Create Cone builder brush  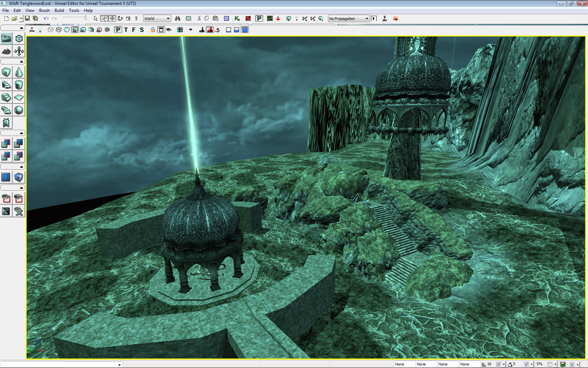(x=19, y=73)
